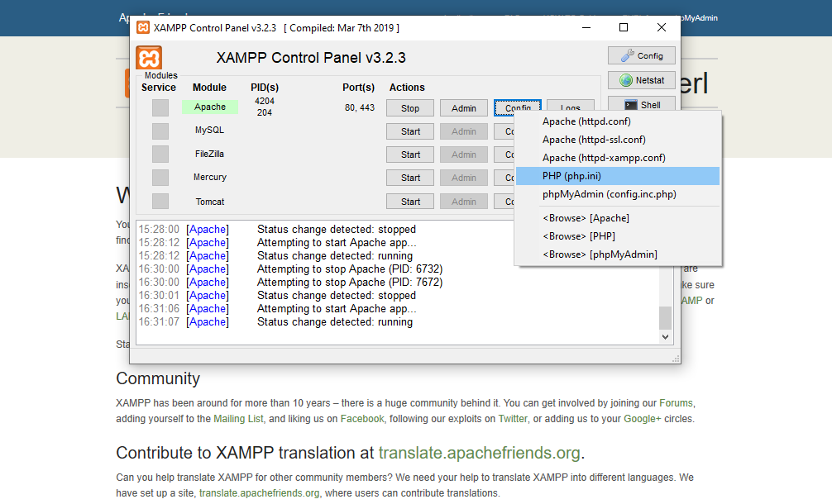Minimize the XAMPP Control Panel window
This screenshot has height=504, width=832.
point(586,27)
